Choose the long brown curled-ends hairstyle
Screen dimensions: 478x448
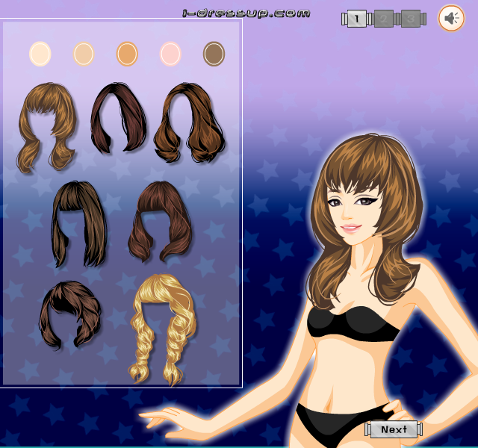[190, 122]
